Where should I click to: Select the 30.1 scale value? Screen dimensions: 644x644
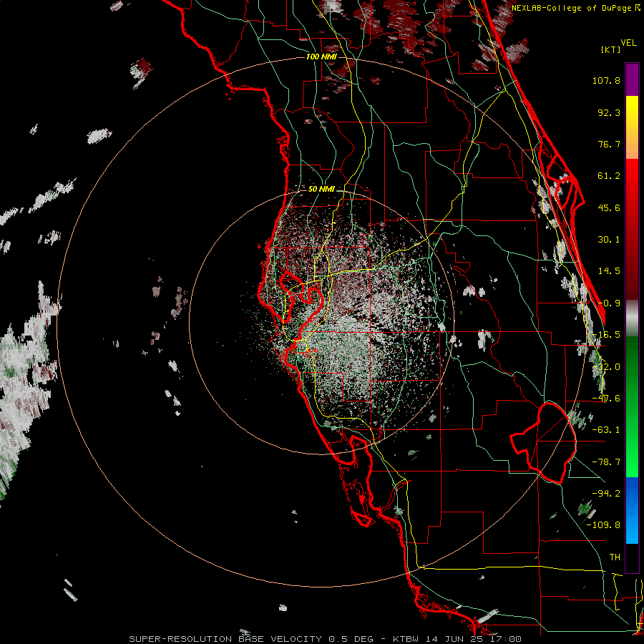pyautogui.click(x=609, y=240)
